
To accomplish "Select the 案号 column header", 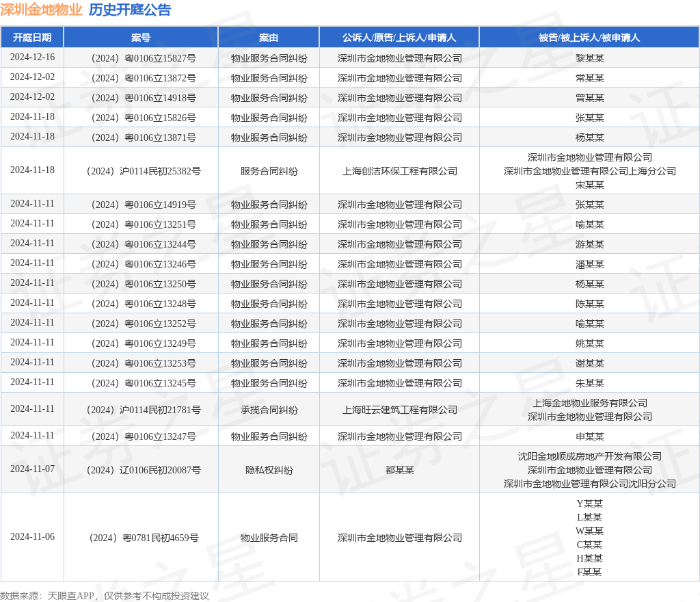I will [x=141, y=38].
